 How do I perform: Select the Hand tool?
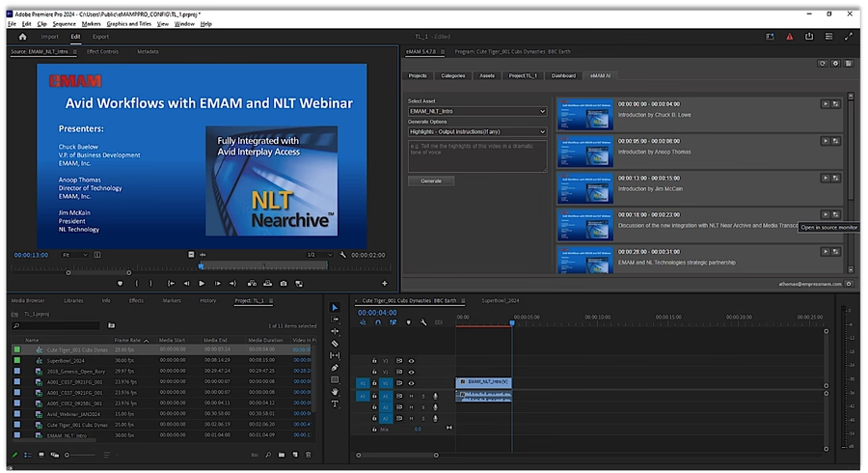[x=335, y=392]
